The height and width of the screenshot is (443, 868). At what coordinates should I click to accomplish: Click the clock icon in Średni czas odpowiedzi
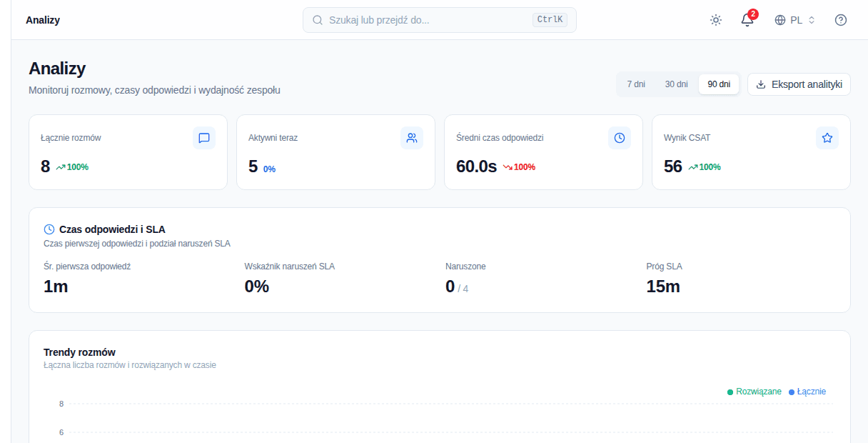620,138
